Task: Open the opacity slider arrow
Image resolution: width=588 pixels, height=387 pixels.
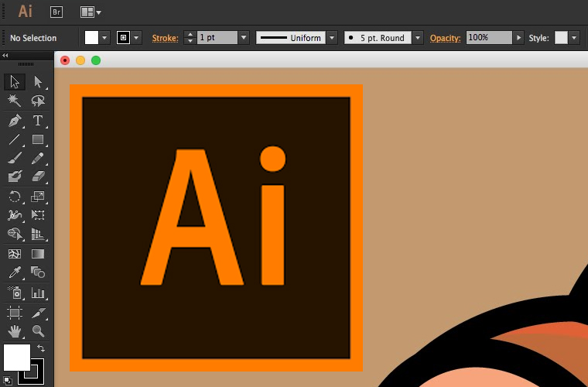Action: 518,38
